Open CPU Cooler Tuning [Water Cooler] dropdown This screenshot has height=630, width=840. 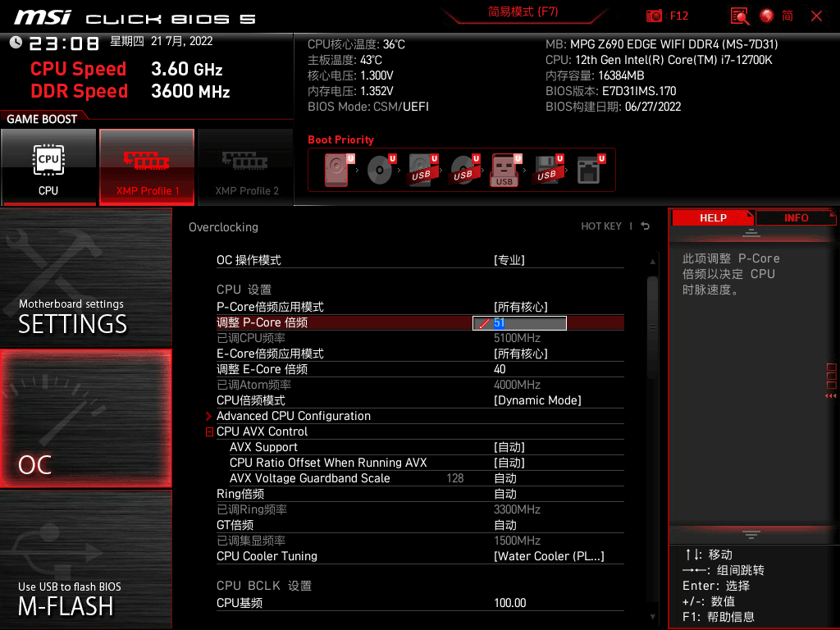(x=549, y=556)
